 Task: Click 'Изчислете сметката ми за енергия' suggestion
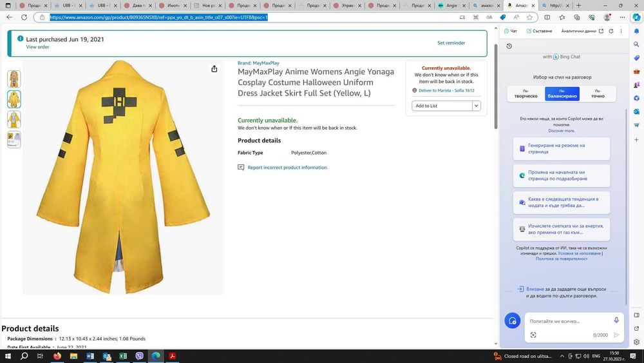coord(562,229)
